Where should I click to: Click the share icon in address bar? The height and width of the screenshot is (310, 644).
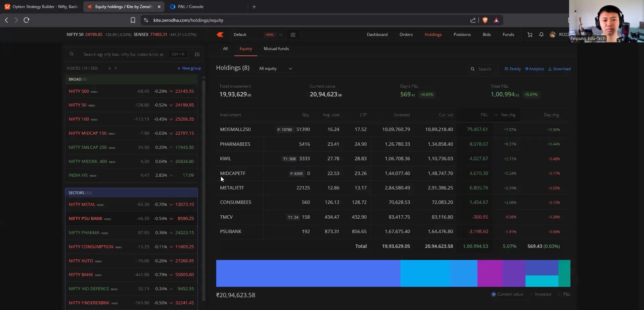tap(473, 20)
